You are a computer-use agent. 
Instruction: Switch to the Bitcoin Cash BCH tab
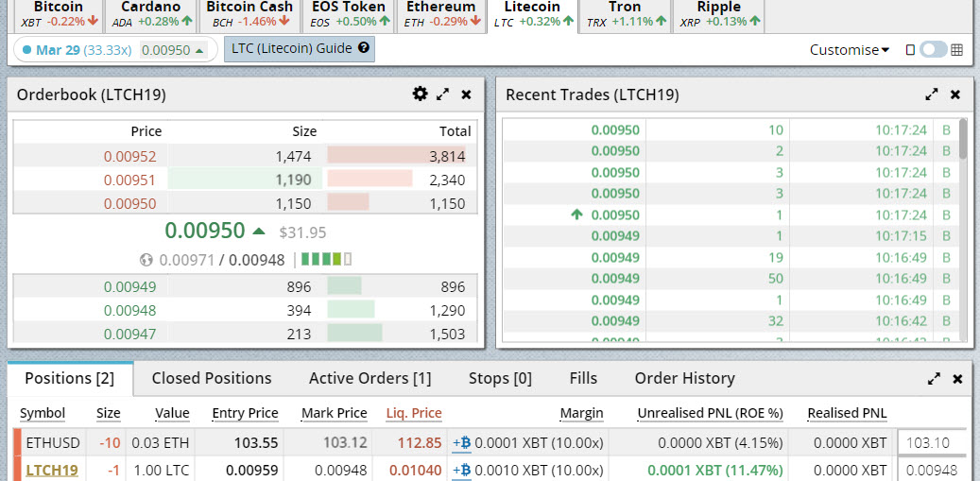coord(249,15)
